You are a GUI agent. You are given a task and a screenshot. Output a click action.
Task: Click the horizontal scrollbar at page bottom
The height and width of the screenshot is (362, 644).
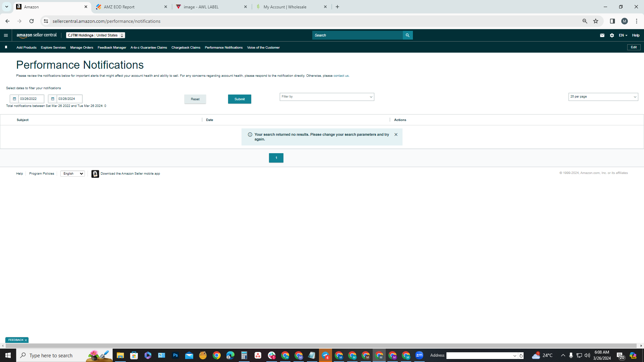coord(321,346)
